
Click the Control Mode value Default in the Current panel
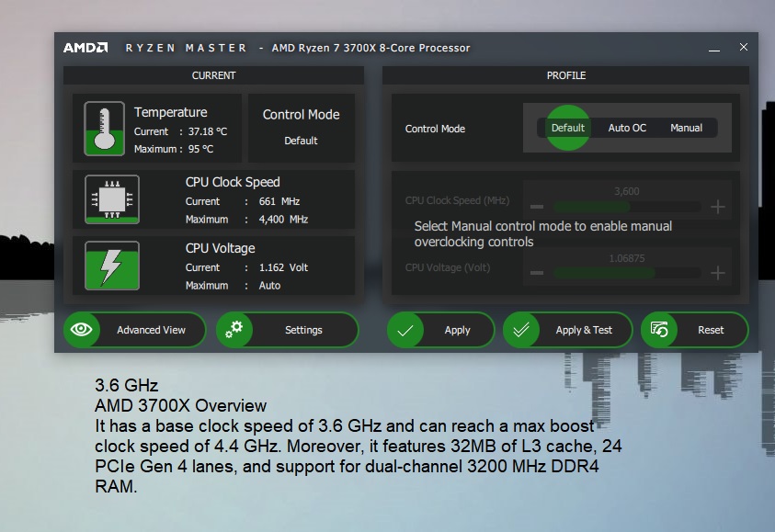(x=301, y=141)
